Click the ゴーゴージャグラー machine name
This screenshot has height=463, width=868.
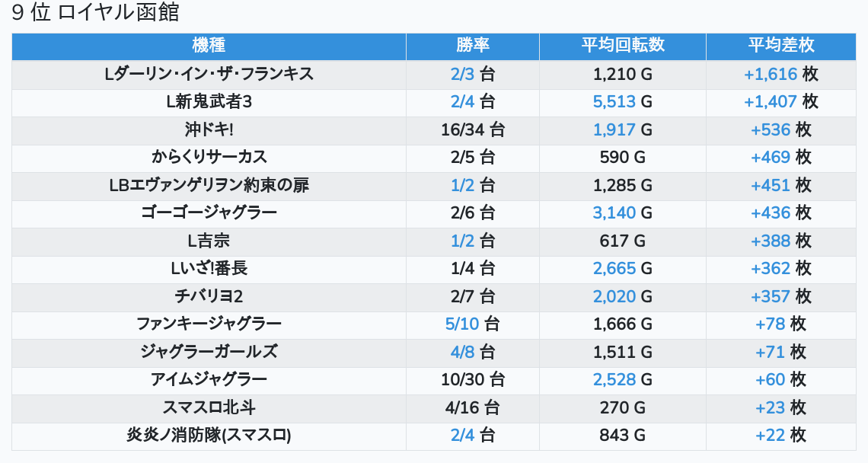[x=209, y=212]
